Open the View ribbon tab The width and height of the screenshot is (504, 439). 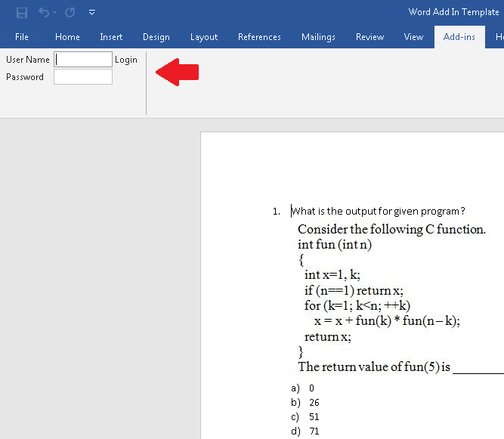click(413, 37)
